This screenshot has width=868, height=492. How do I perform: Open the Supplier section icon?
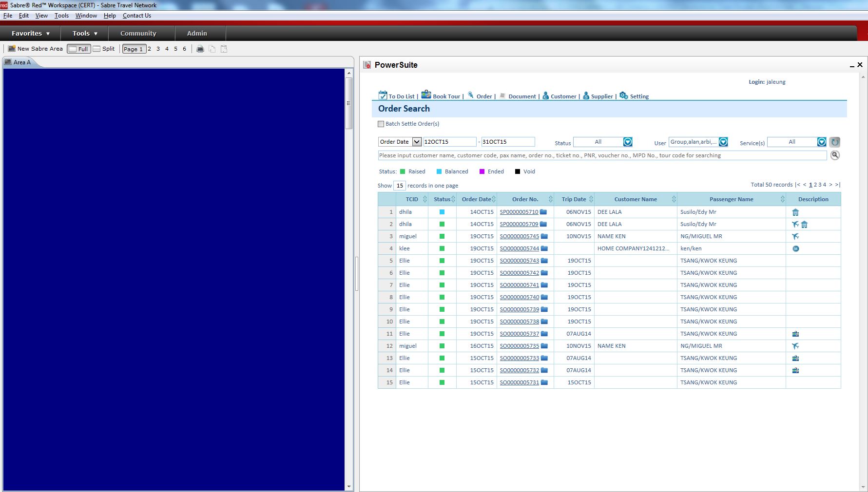(x=586, y=95)
